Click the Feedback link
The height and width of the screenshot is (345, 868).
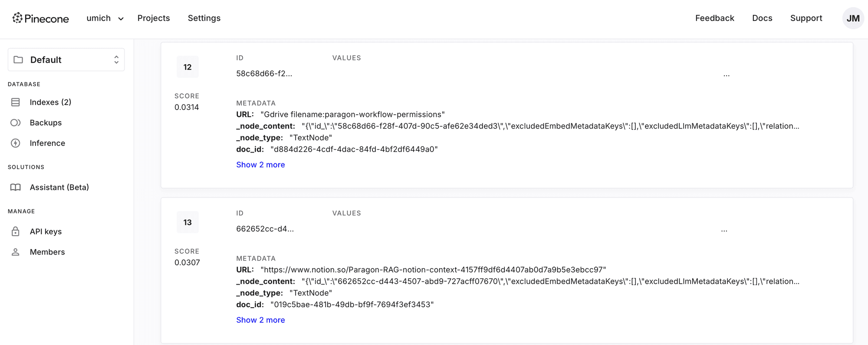click(x=714, y=18)
